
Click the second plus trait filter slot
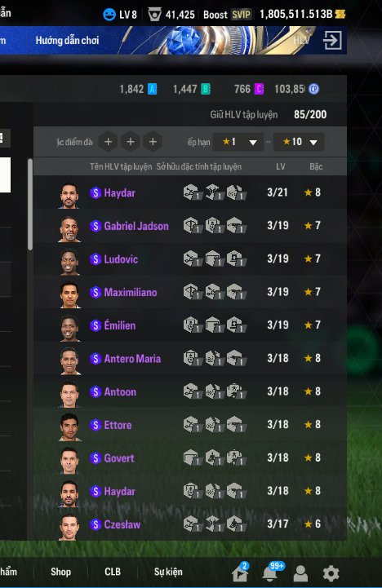(131, 142)
